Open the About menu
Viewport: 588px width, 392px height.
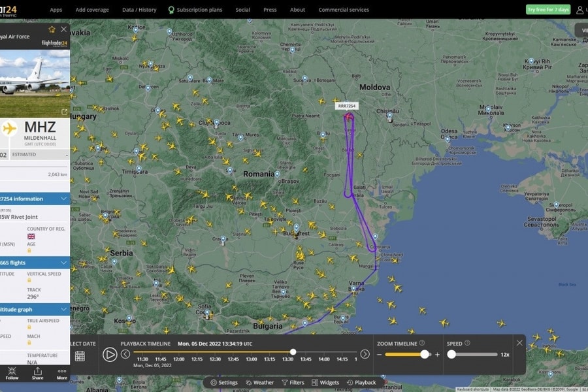click(297, 10)
